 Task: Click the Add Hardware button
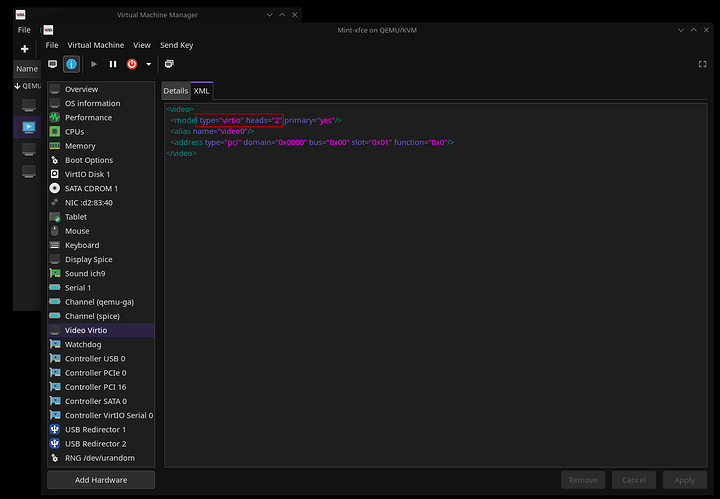pyautogui.click(x=101, y=480)
